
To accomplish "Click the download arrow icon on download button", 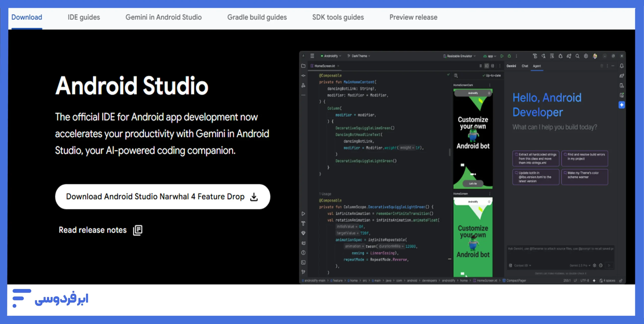I will [254, 197].
